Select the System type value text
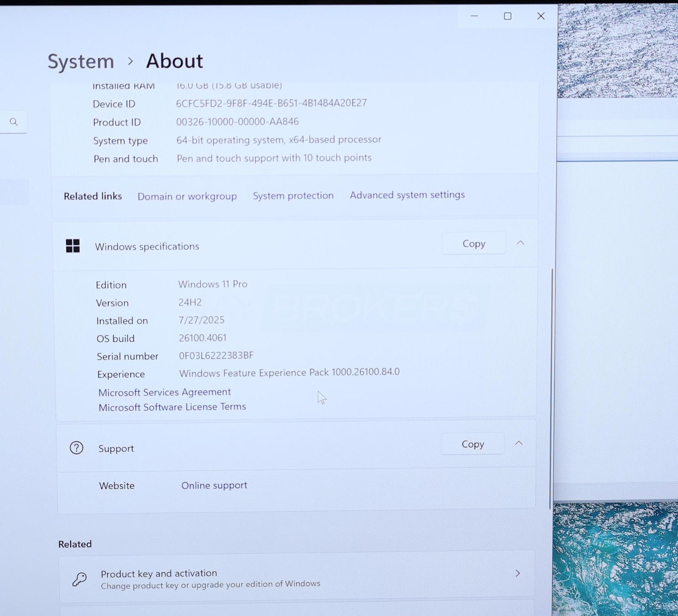 279,139
